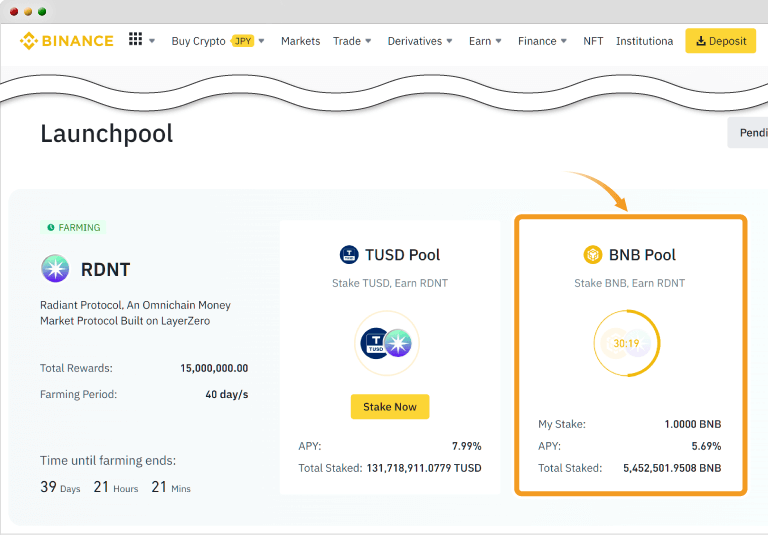Open the apps grid menu icon
This screenshot has height=535, width=768.
click(x=136, y=39)
